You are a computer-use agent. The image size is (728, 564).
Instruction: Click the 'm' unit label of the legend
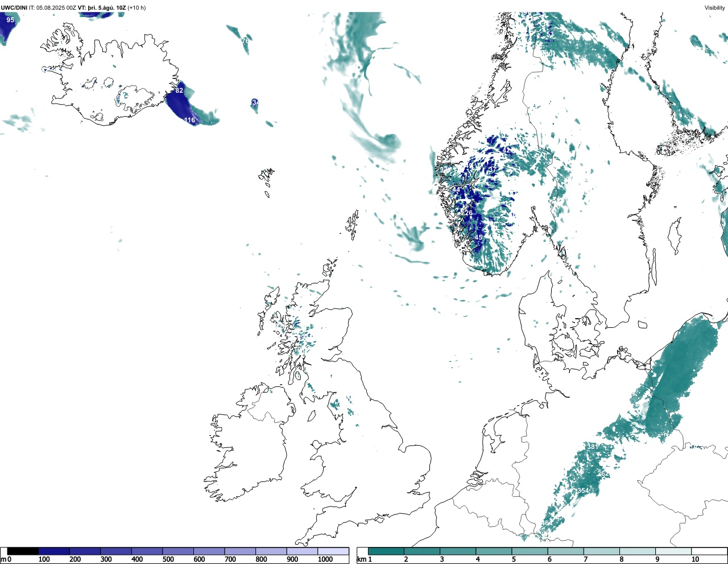click(3, 559)
